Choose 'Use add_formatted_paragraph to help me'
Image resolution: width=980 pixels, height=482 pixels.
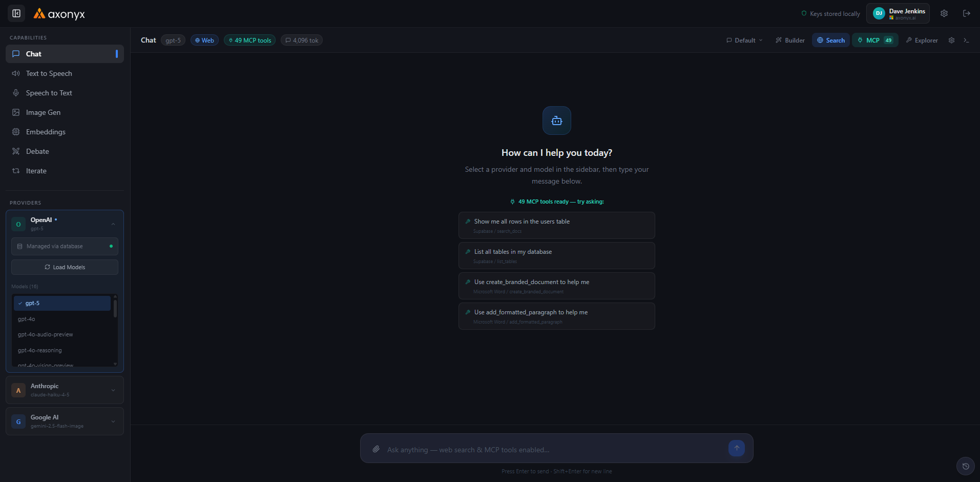[557, 316]
